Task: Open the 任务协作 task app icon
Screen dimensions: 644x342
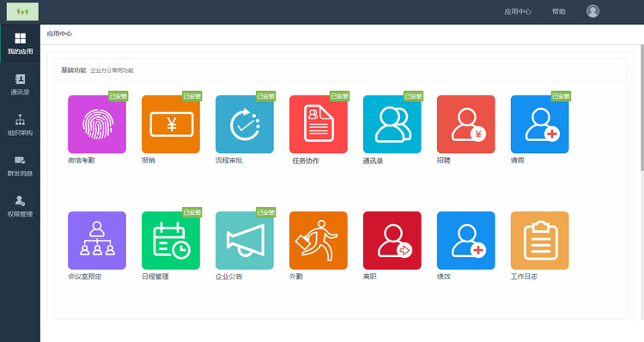Action: point(319,124)
